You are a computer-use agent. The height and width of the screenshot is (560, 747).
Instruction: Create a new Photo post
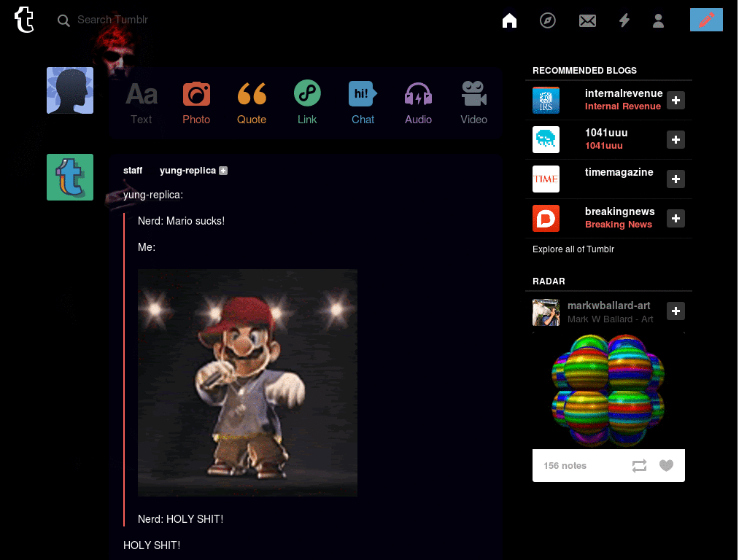pyautogui.click(x=196, y=103)
